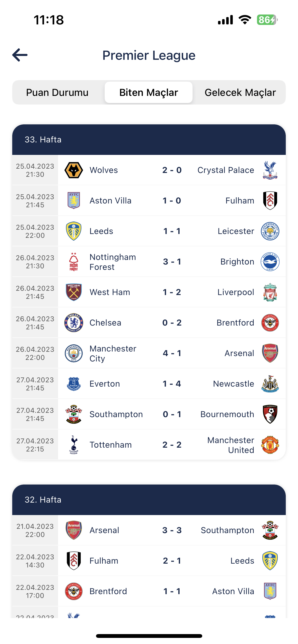Viewport: 298px width, 644px height.
Task: Tap the West Ham team name
Action: click(x=110, y=292)
